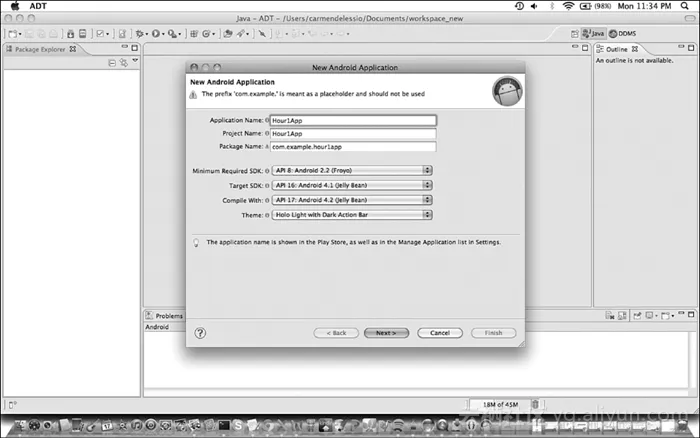The image size is (700, 438).
Task: Select the Package Explorer tab
Action: pyautogui.click(x=41, y=49)
